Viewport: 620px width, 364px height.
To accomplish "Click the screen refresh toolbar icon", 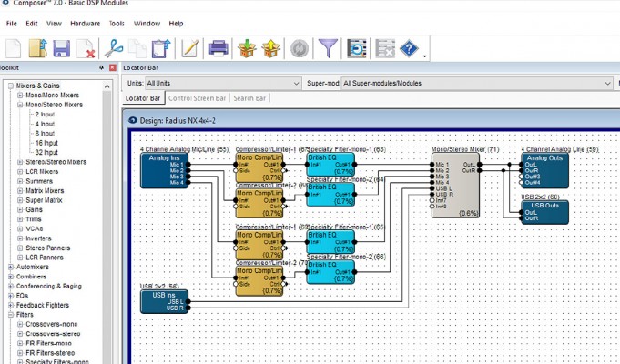I will click(x=357, y=48).
